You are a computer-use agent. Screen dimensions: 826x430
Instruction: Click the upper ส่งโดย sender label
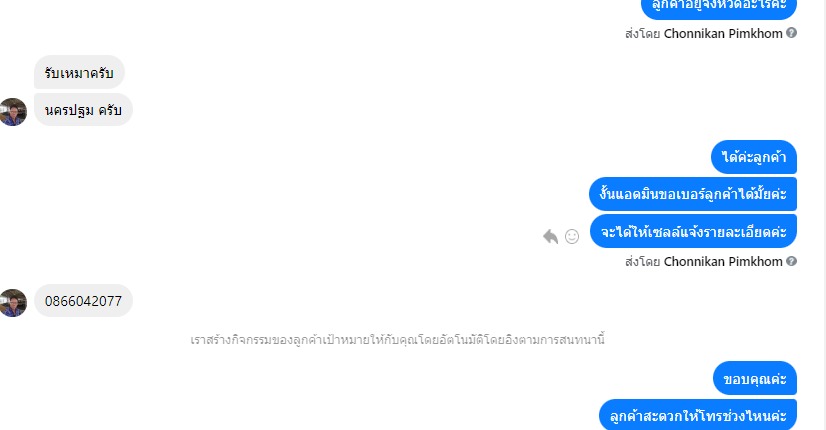pyautogui.click(x=643, y=34)
